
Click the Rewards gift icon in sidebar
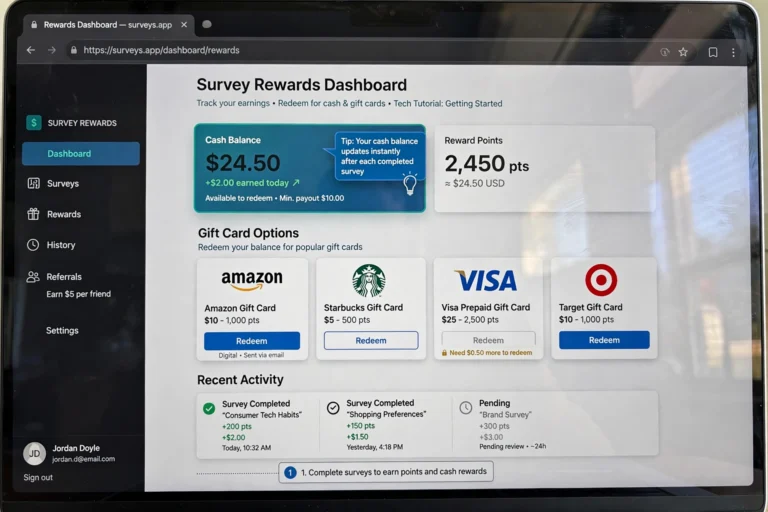tap(33, 214)
